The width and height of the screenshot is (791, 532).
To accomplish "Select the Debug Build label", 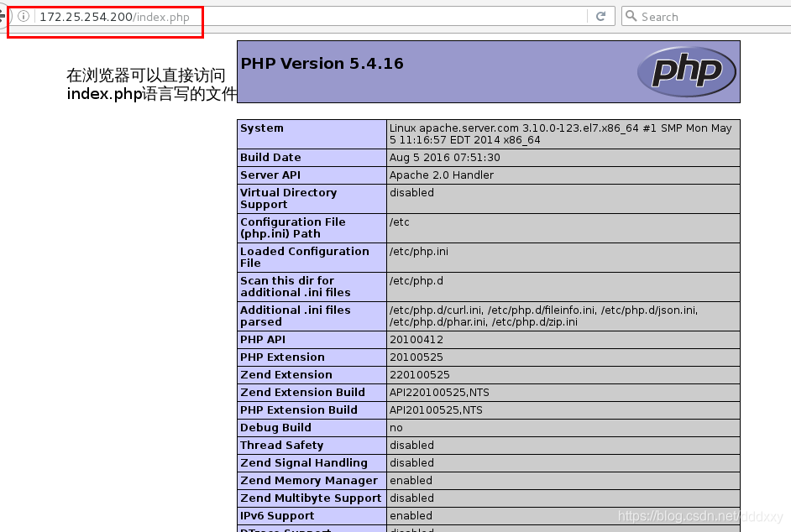I will click(275, 428).
